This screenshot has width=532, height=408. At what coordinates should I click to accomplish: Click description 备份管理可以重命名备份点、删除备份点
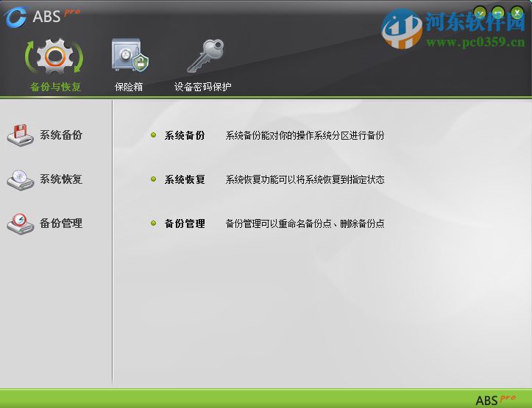coord(305,223)
